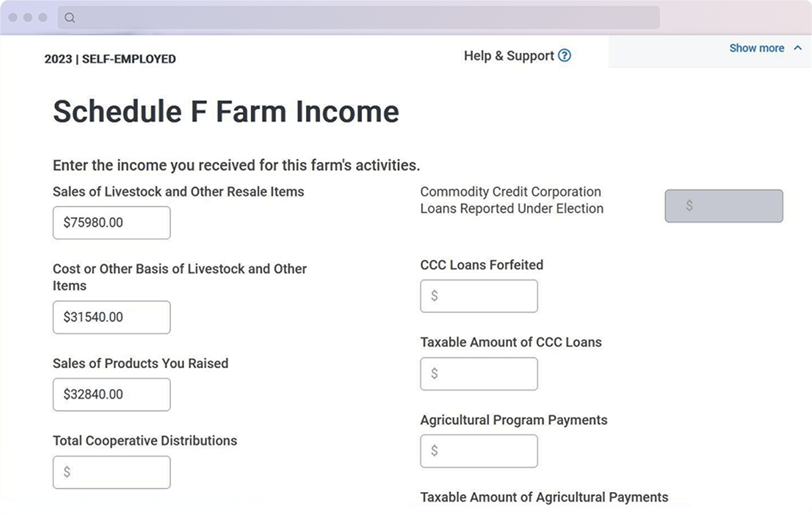Image resolution: width=812 pixels, height=513 pixels.
Task: Click the Show more link
Action: coord(757,48)
